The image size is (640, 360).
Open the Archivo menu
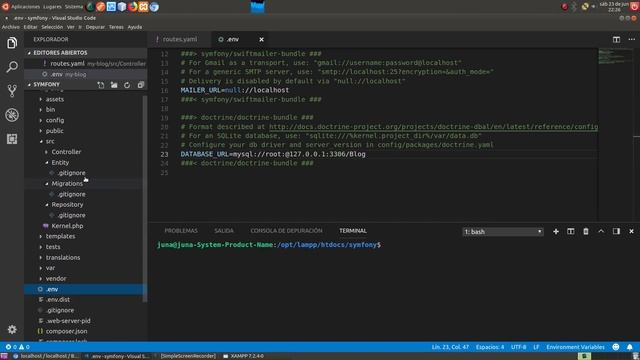coord(11,27)
